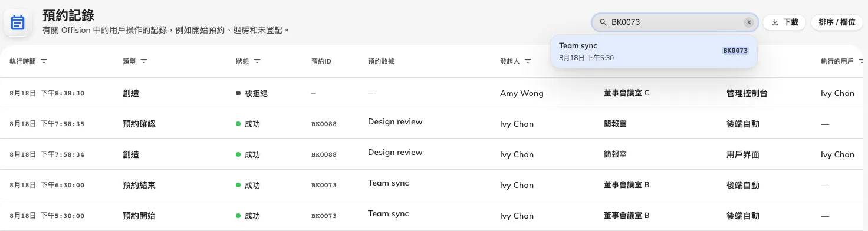The image size is (868, 231).
Task: Clear the BK0073 search text with the X icon
Action: coord(749,22)
